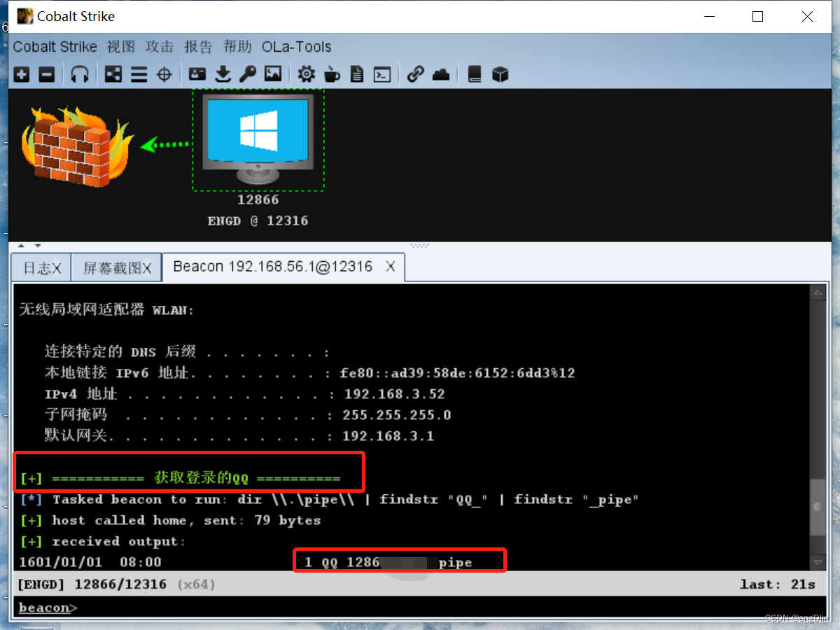Screen dimensions: 840x630
Task: Click the Cobalt Strike title bar icon
Action: pos(25,16)
